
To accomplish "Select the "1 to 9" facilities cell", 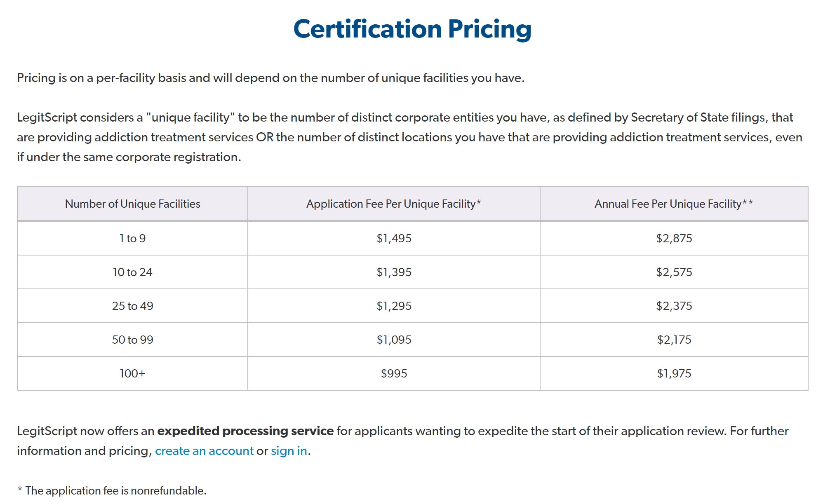I will click(x=132, y=238).
